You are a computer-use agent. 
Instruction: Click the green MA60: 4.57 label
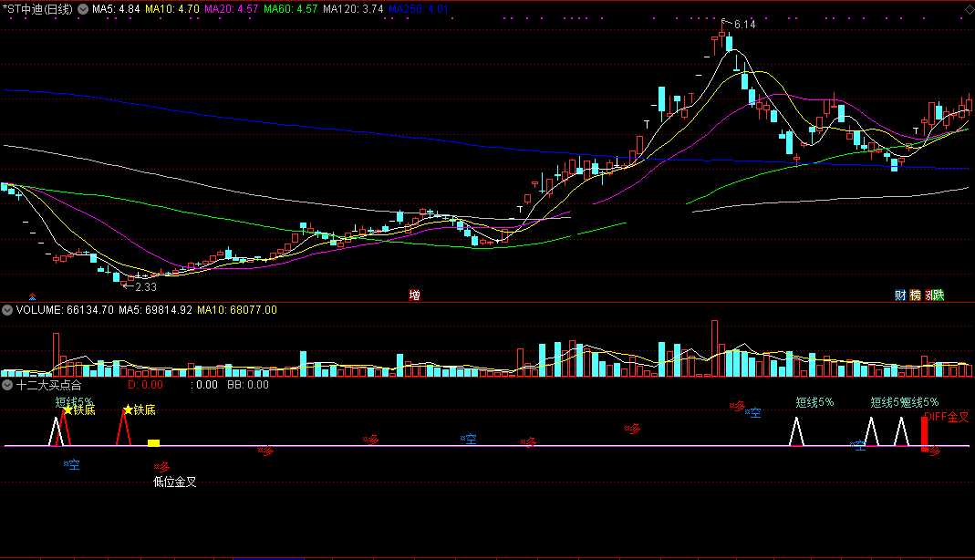coord(290,9)
